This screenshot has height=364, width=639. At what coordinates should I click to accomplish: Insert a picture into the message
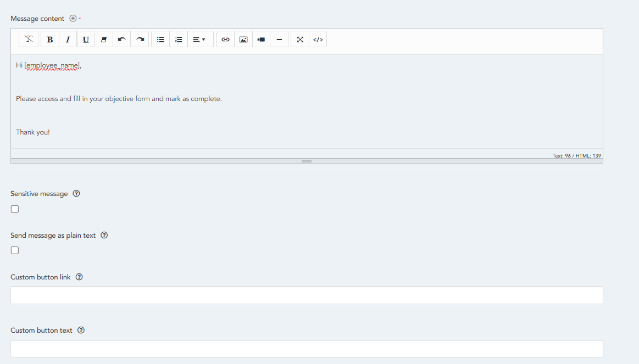tap(243, 40)
